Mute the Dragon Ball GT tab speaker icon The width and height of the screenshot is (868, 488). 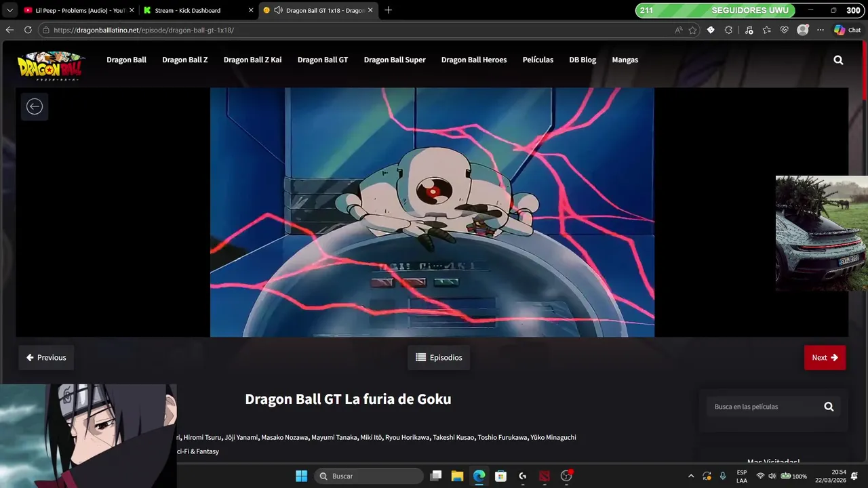[x=278, y=10]
